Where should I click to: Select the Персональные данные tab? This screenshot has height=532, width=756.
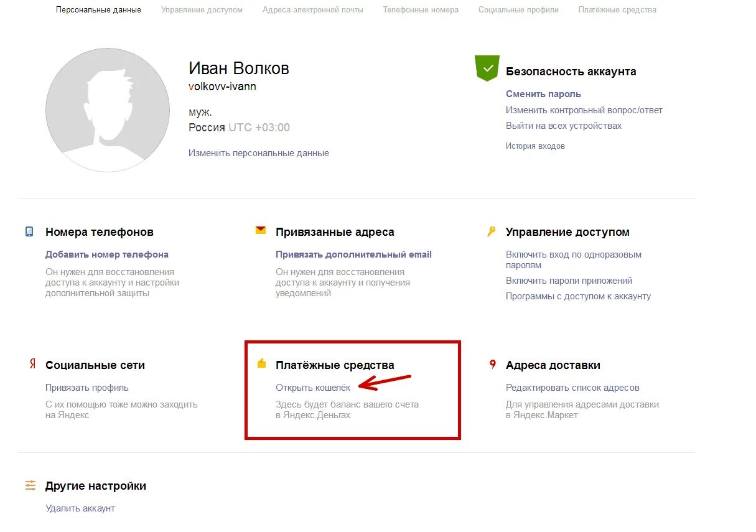pos(98,10)
